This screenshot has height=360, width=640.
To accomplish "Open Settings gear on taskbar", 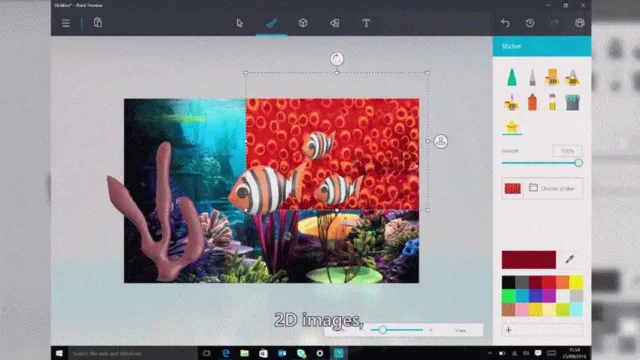I will (320, 353).
